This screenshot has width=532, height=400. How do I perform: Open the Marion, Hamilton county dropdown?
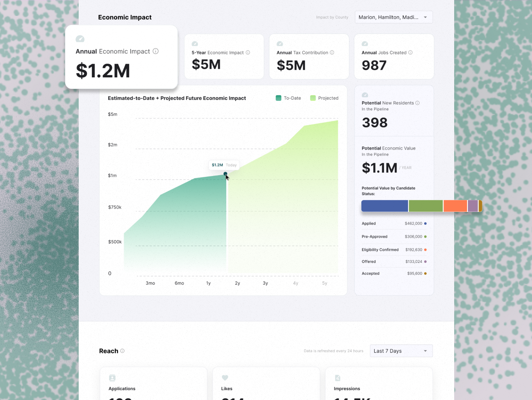(393, 17)
